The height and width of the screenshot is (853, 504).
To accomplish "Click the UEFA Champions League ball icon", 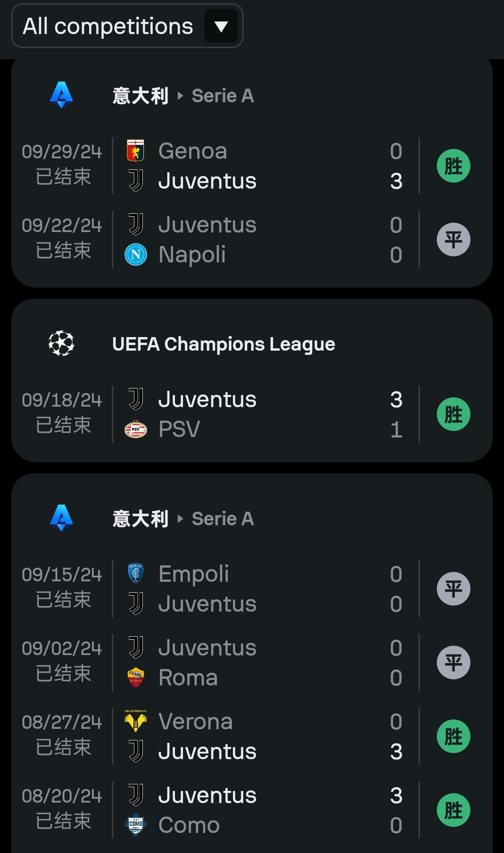I will click(62, 344).
